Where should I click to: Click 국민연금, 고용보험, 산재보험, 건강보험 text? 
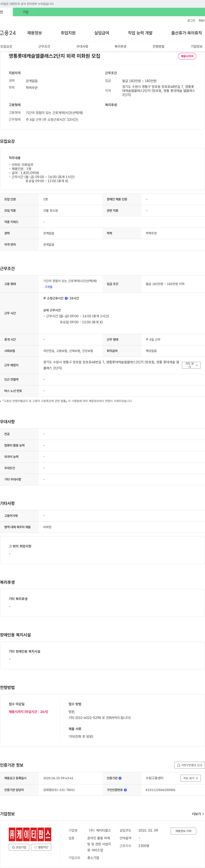tap(68, 351)
